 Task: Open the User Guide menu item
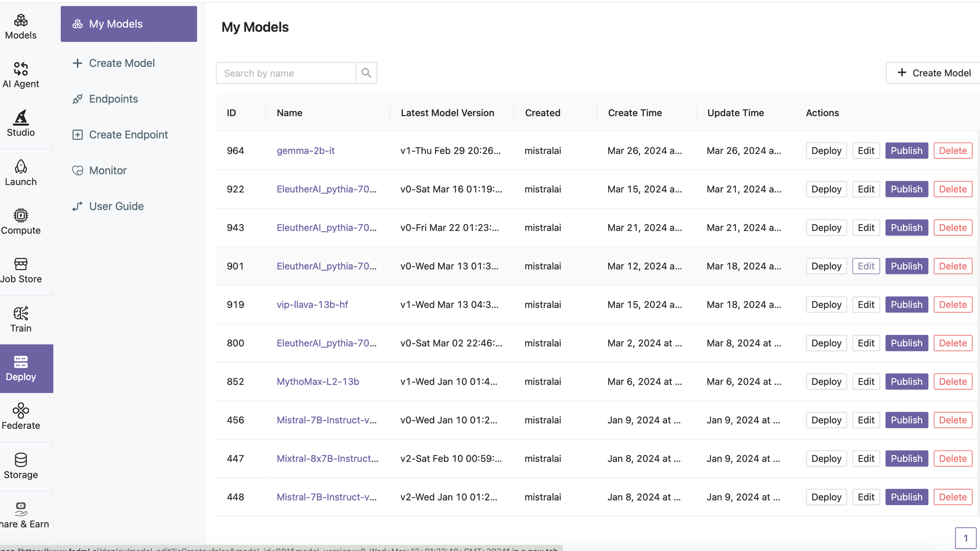point(116,206)
